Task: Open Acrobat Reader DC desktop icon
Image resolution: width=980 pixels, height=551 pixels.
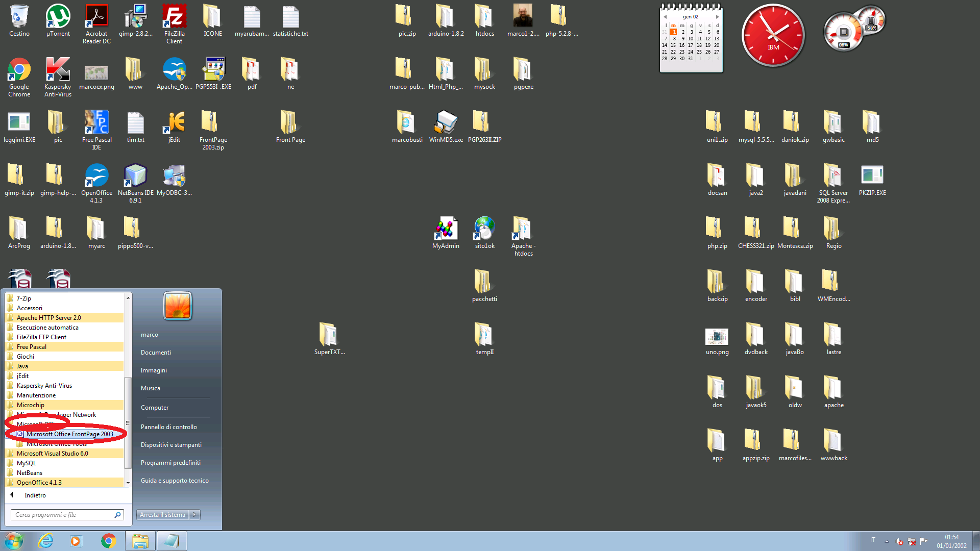Action: pyautogui.click(x=96, y=17)
